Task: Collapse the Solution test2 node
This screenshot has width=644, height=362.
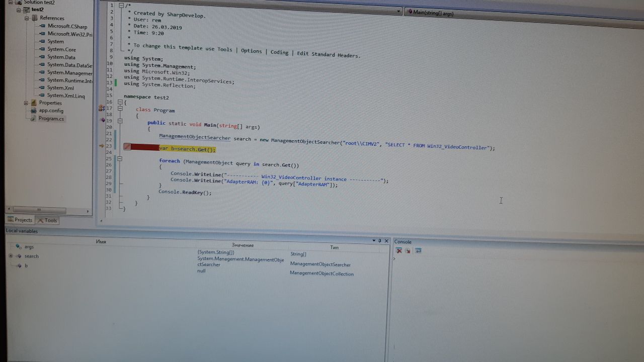Action: coord(10,2)
